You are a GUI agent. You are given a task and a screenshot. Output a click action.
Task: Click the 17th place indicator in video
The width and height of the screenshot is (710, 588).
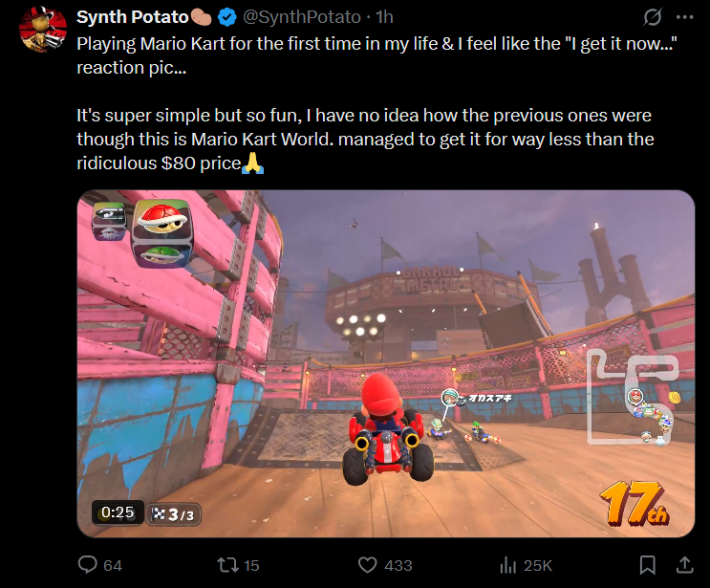635,503
